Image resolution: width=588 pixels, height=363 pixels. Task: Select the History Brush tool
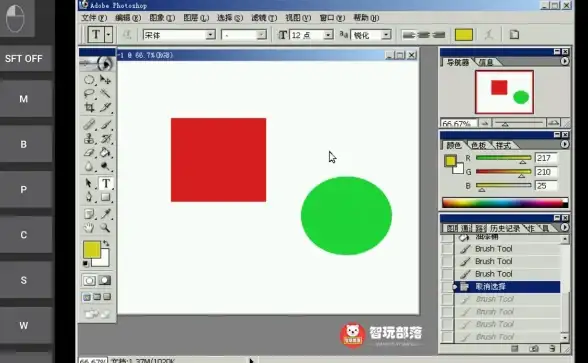(x=105, y=138)
